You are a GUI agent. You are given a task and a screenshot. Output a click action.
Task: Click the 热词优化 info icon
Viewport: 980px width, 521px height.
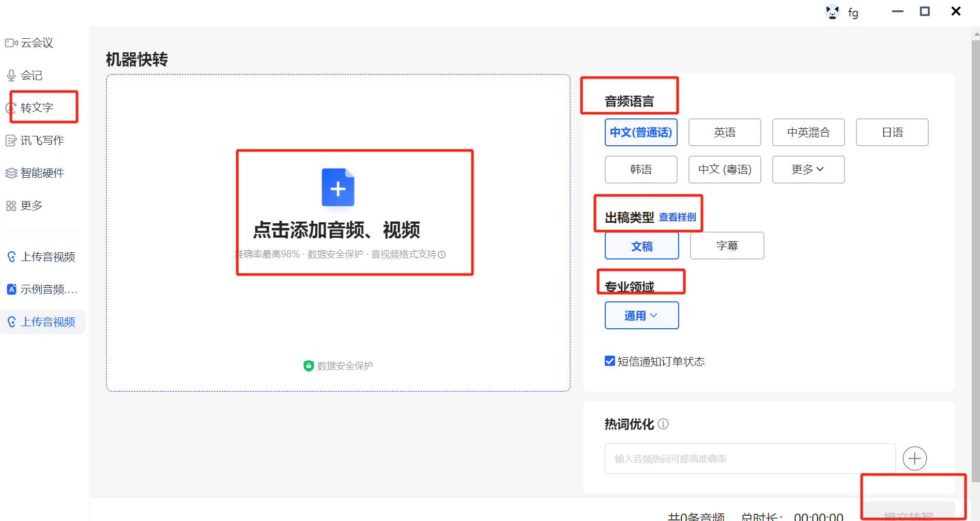coord(663,424)
